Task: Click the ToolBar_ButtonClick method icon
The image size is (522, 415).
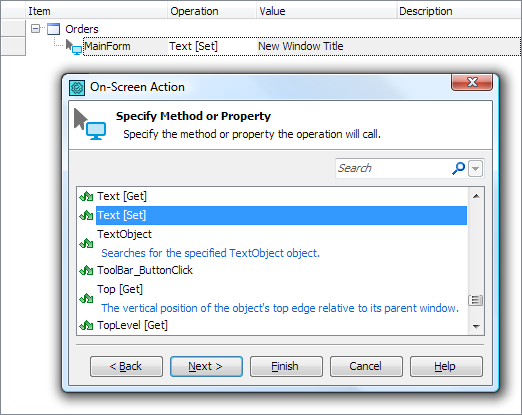Action: click(x=86, y=270)
